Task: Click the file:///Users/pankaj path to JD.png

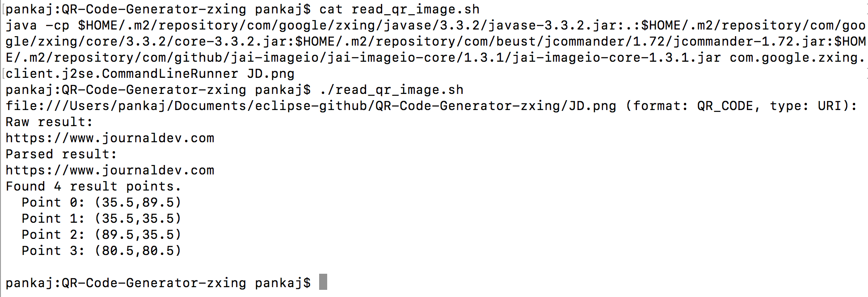Action: tap(311, 106)
